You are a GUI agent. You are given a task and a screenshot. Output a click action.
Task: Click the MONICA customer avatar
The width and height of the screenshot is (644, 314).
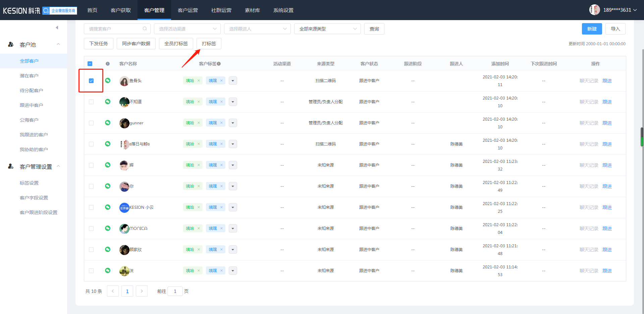(124, 229)
